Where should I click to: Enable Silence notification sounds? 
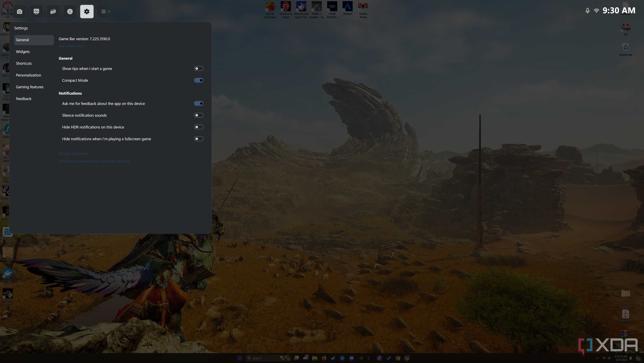click(x=198, y=115)
